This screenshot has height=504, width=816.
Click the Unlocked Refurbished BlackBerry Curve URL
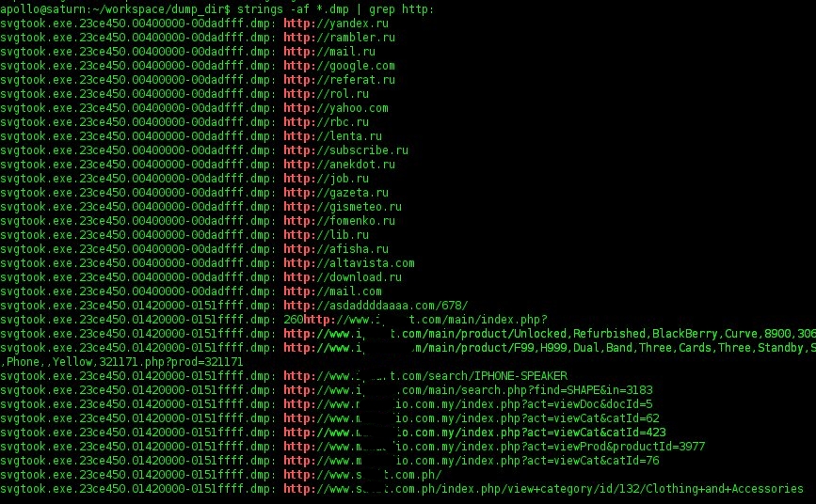pos(550,334)
